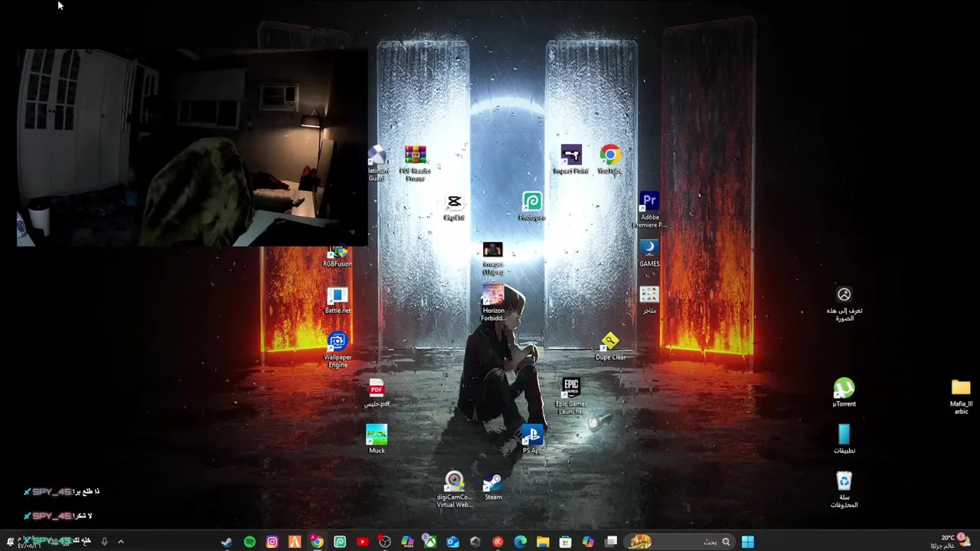Image resolution: width=980 pixels, height=551 pixels.
Task: Launch CapCut from the desktop
Action: (454, 207)
